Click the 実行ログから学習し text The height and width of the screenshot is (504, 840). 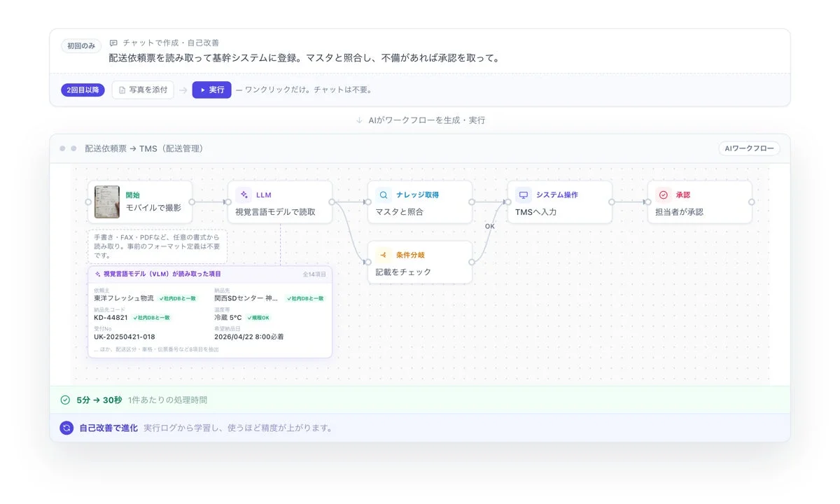[237, 428]
